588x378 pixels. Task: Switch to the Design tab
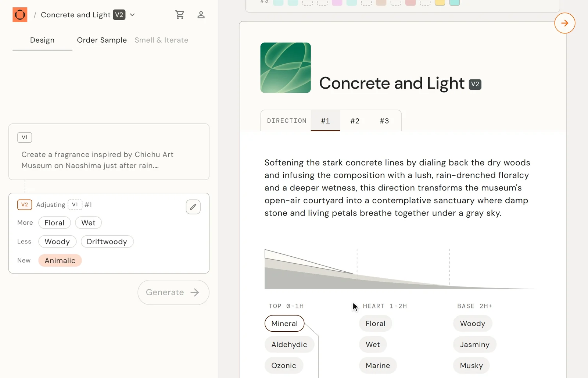tap(42, 40)
